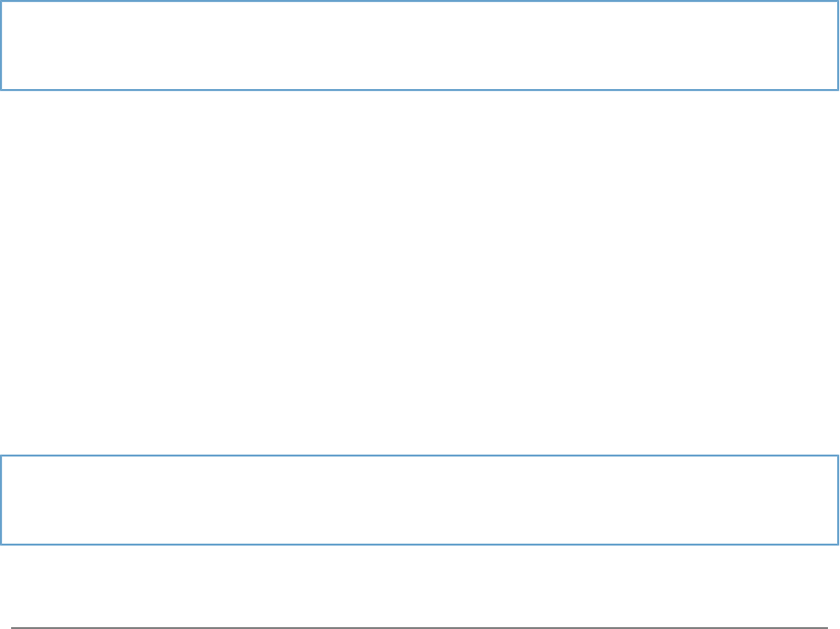Click inside the top blue-bordered box

(x=420, y=45)
